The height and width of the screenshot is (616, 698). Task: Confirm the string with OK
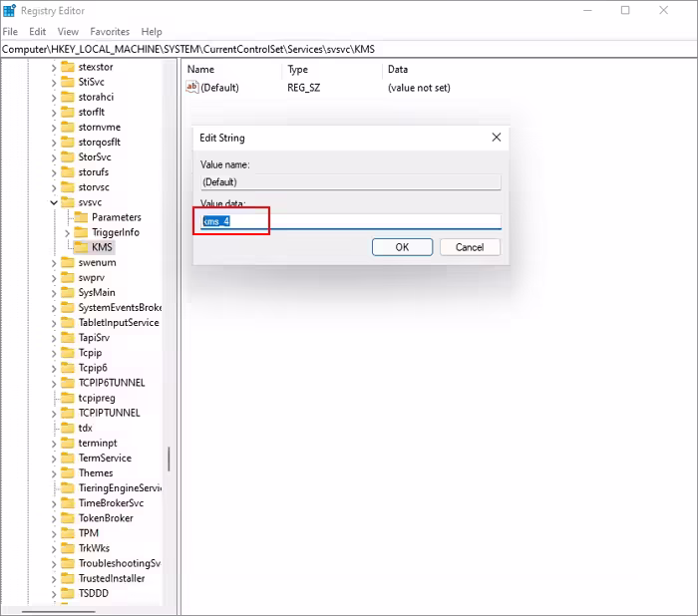[x=402, y=247]
